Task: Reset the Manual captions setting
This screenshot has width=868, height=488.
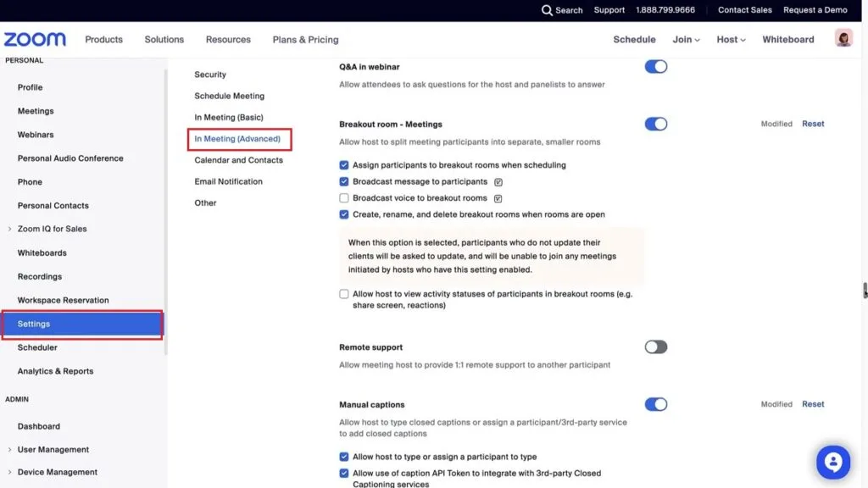Action: pos(813,404)
